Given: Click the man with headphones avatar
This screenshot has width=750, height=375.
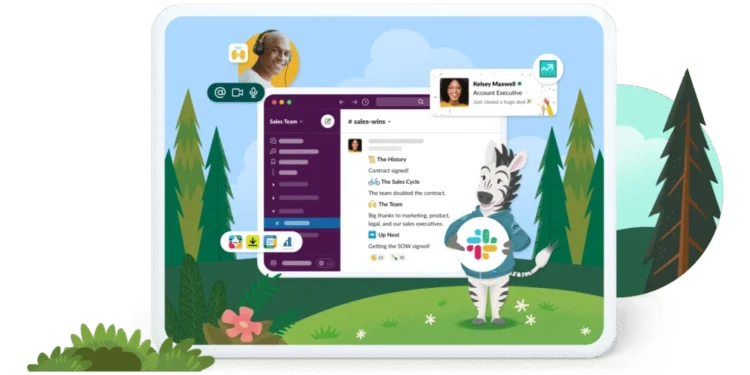Looking at the screenshot, I should point(268,59).
